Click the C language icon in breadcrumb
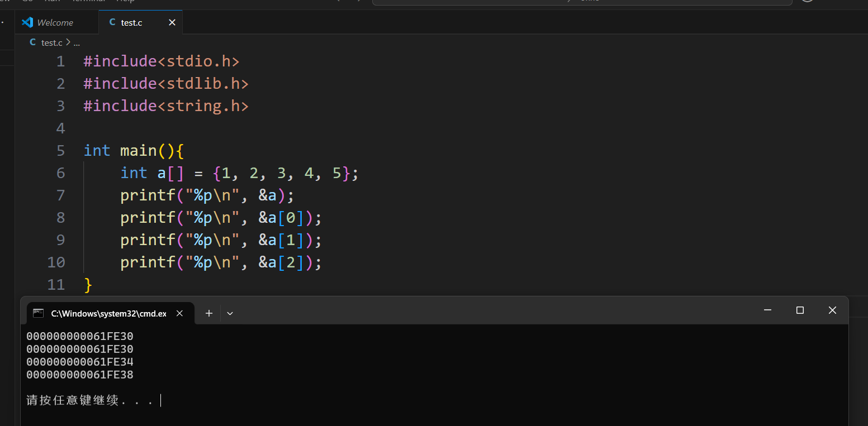 [x=33, y=42]
